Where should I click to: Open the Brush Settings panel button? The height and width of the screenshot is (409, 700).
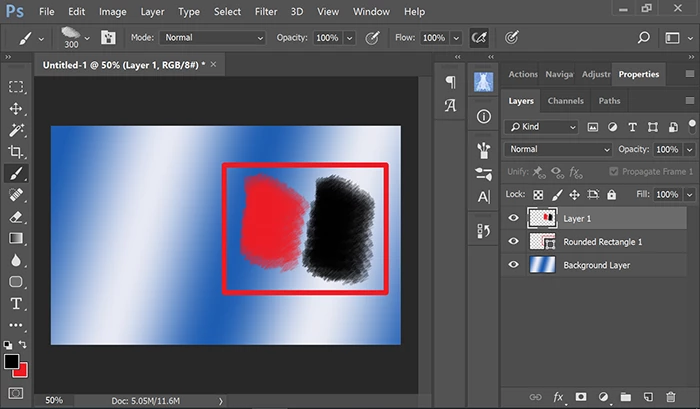click(x=108, y=38)
